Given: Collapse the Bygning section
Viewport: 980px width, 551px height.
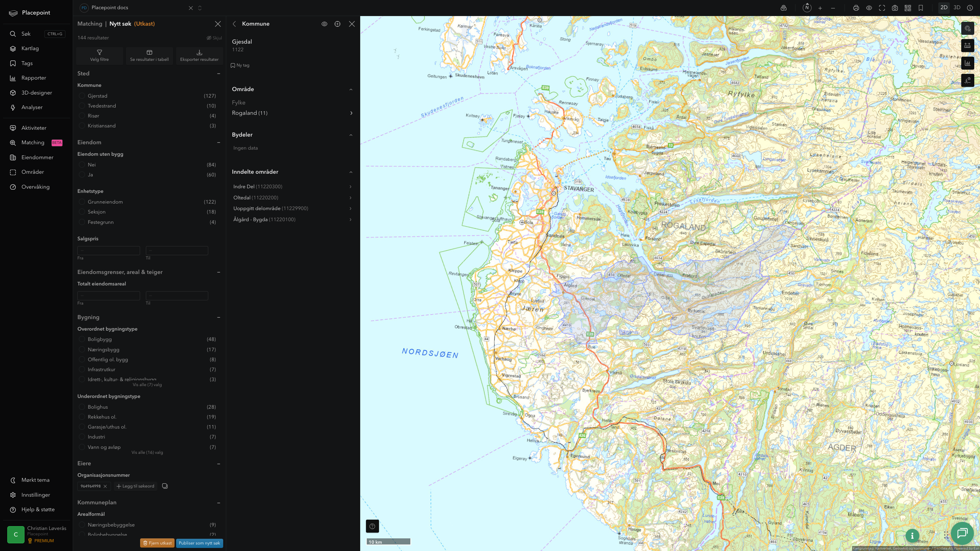Looking at the screenshot, I should 219,317.
